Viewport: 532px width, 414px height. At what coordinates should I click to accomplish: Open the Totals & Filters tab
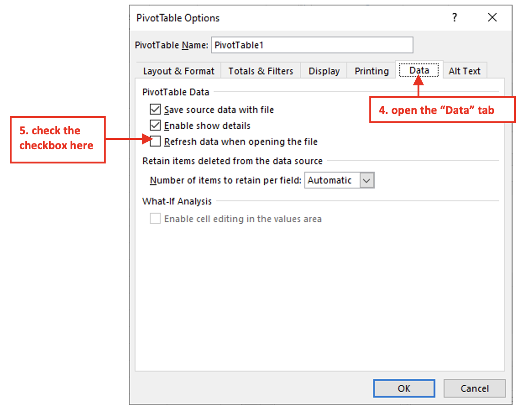coord(260,71)
